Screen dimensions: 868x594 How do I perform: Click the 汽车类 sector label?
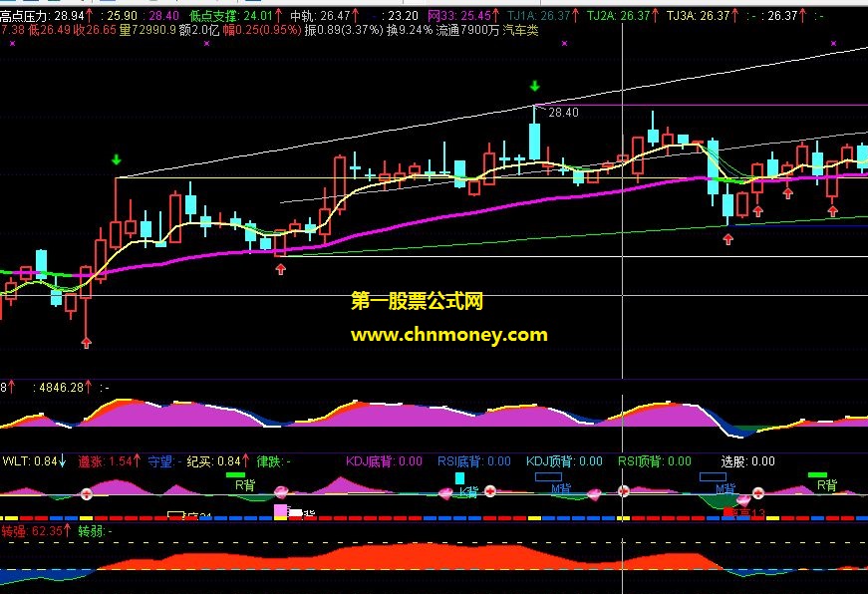[520, 30]
